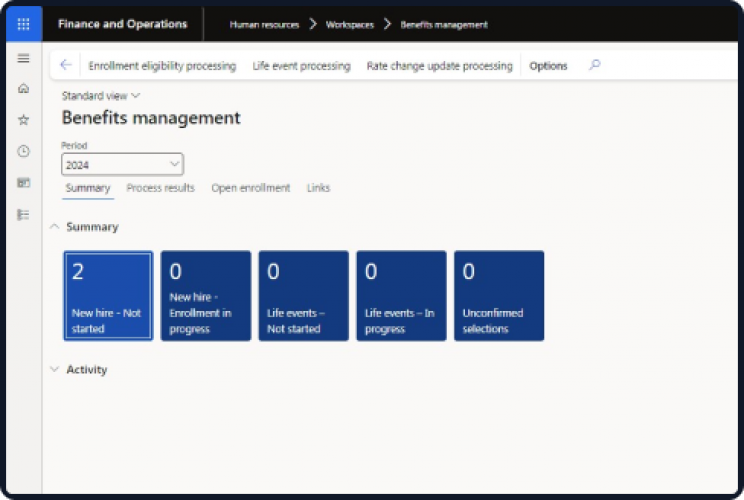Viewport: 744px width, 500px height.
Task: Click the back arrow in action pane
Action: (65, 65)
